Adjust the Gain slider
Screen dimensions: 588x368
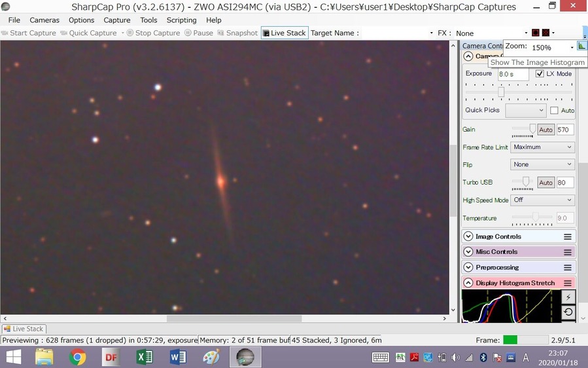532,129
